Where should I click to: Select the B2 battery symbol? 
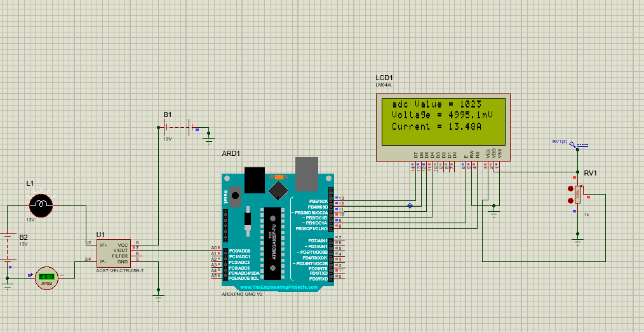click(x=8, y=247)
